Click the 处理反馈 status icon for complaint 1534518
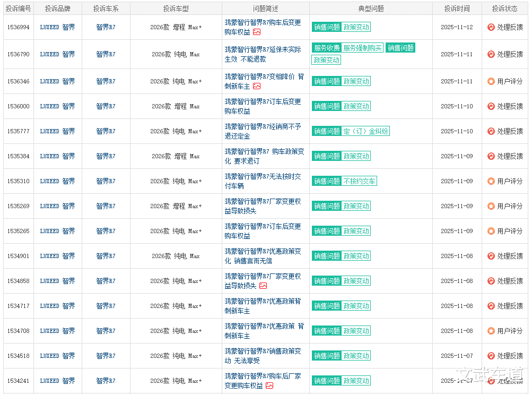The width and height of the screenshot is (532, 394). 491,356
